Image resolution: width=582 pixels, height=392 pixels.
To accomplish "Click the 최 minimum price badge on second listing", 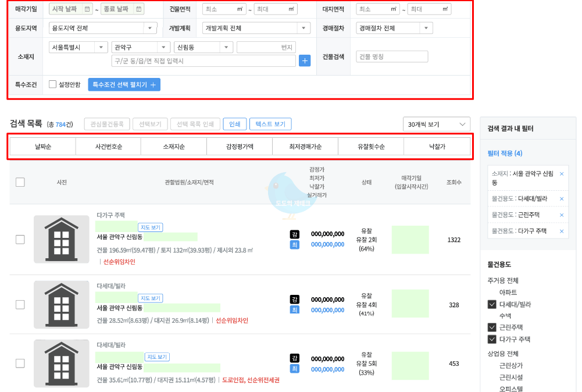I will tap(294, 309).
